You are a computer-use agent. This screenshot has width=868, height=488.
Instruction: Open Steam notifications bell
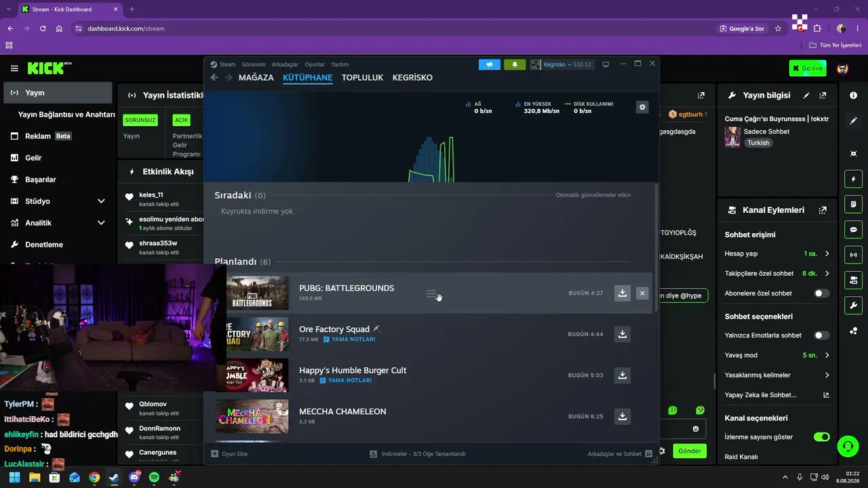click(x=515, y=64)
